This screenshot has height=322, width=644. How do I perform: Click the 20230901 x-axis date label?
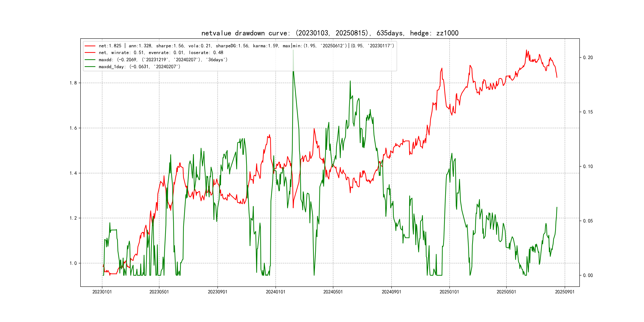217,292
